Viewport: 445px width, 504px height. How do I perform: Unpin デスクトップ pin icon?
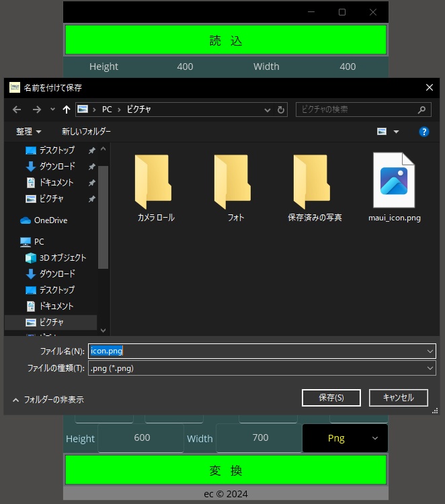(x=92, y=151)
